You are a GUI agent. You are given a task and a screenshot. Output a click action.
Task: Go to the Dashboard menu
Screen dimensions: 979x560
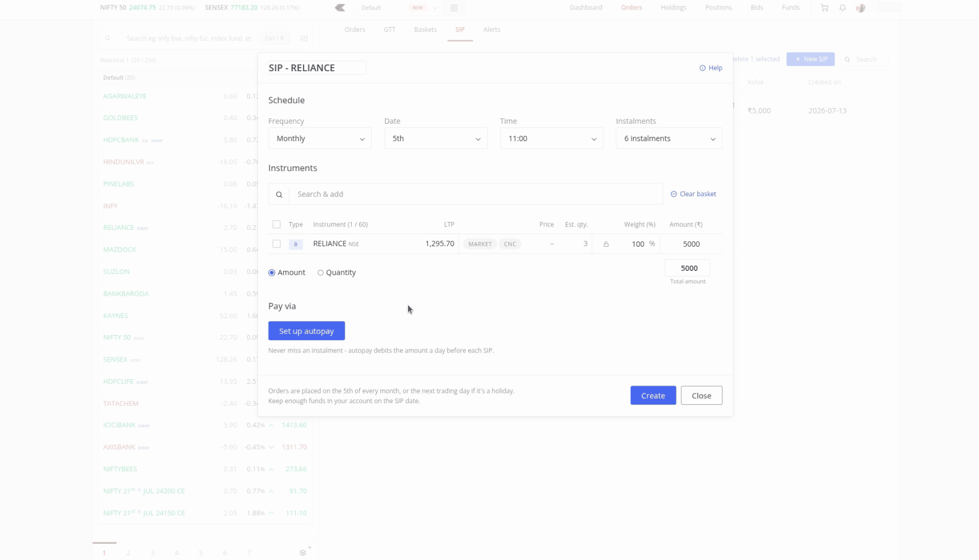(x=586, y=8)
